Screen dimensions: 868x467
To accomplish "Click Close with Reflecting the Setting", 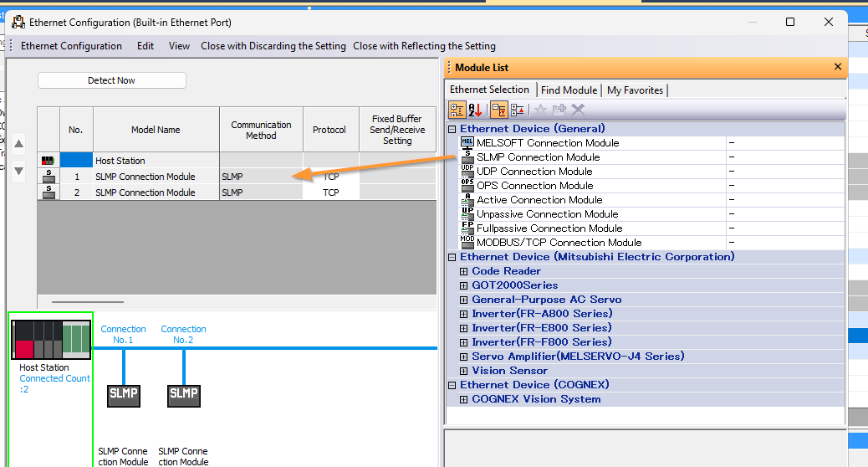I will [424, 46].
